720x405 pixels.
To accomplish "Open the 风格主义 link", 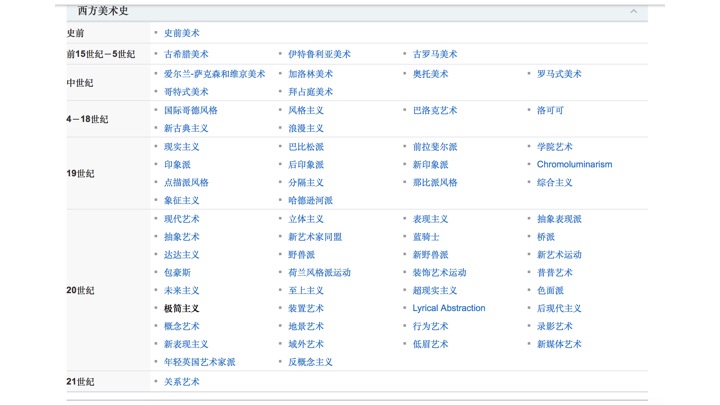I will [x=306, y=110].
